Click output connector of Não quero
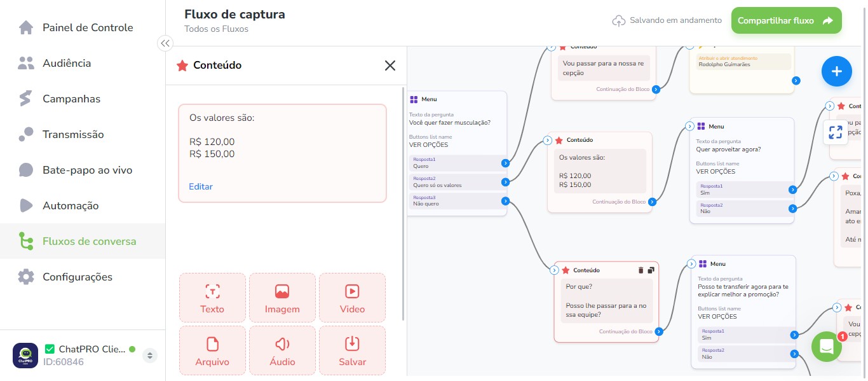868x381 pixels. [x=505, y=202]
